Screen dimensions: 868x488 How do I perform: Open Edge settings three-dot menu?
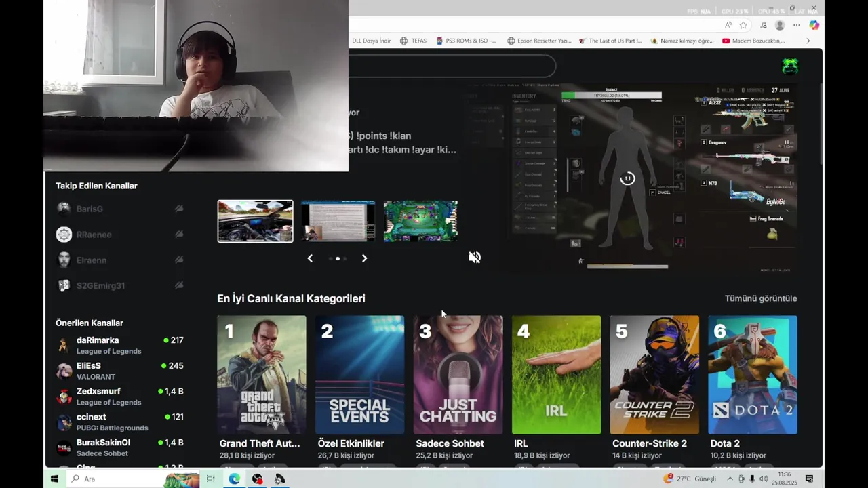(x=797, y=25)
